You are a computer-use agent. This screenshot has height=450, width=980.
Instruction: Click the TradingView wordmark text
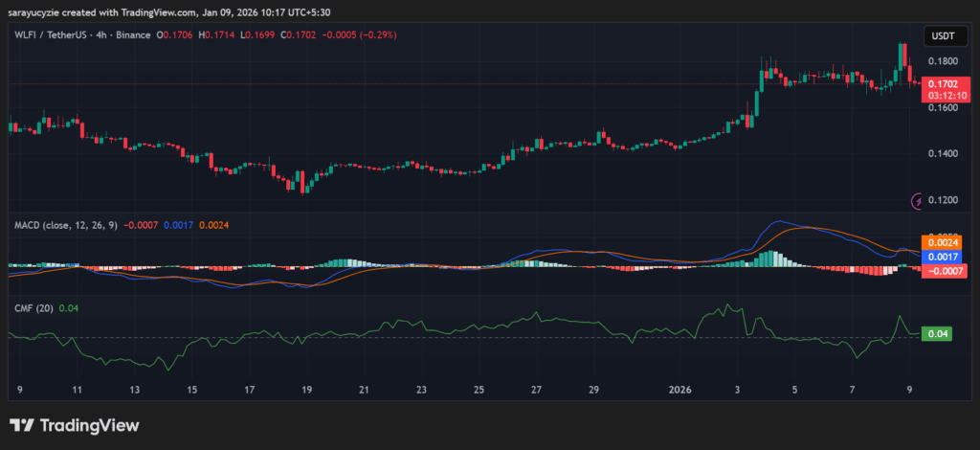[x=88, y=425]
